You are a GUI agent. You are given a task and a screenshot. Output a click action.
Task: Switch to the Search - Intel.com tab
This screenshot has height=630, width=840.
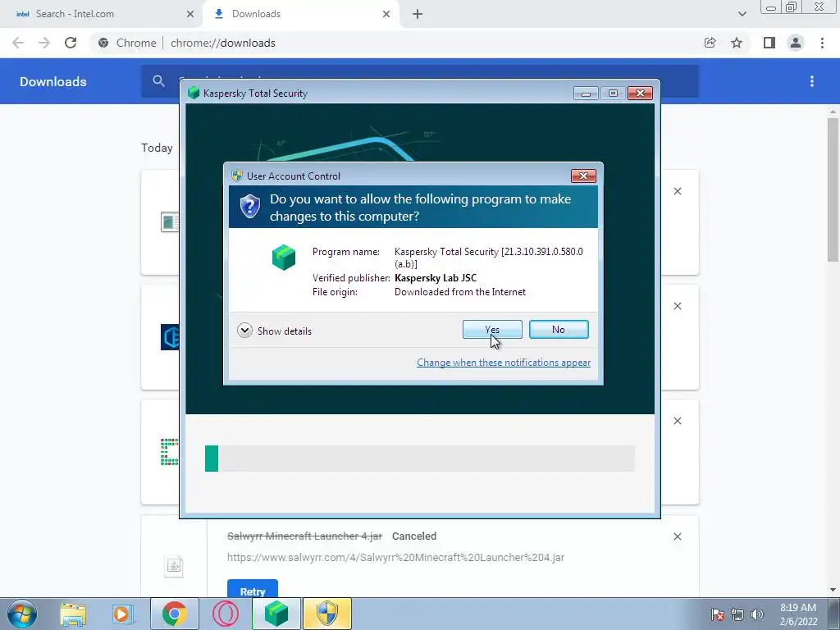[x=101, y=14]
